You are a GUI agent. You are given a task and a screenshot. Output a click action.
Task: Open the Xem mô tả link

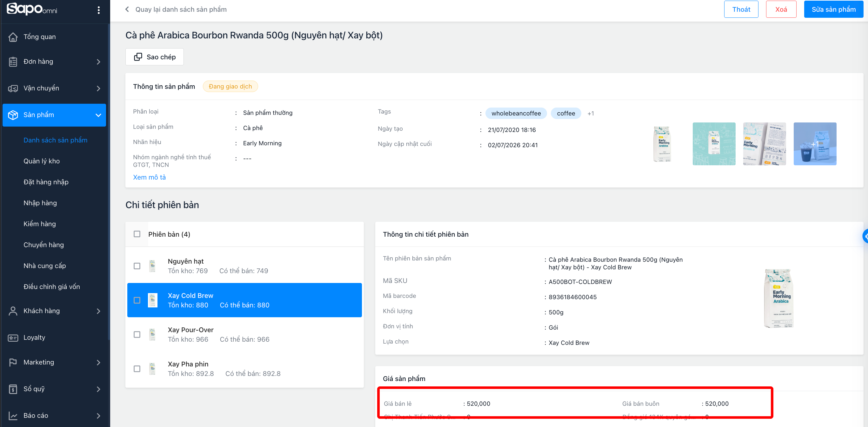click(149, 177)
